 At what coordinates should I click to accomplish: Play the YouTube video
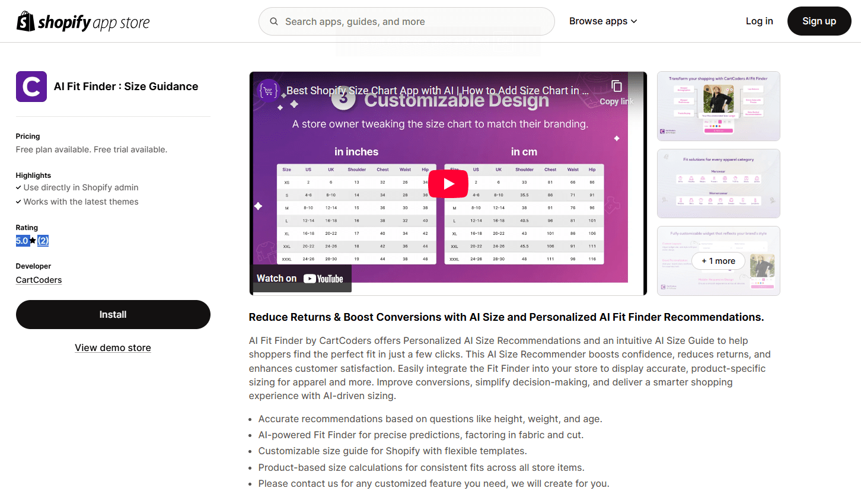[448, 184]
